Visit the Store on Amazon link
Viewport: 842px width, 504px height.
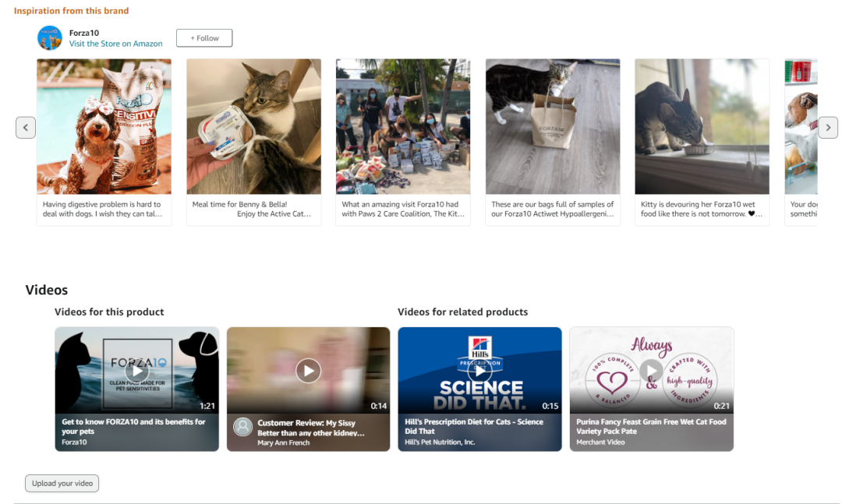pyautogui.click(x=115, y=44)
